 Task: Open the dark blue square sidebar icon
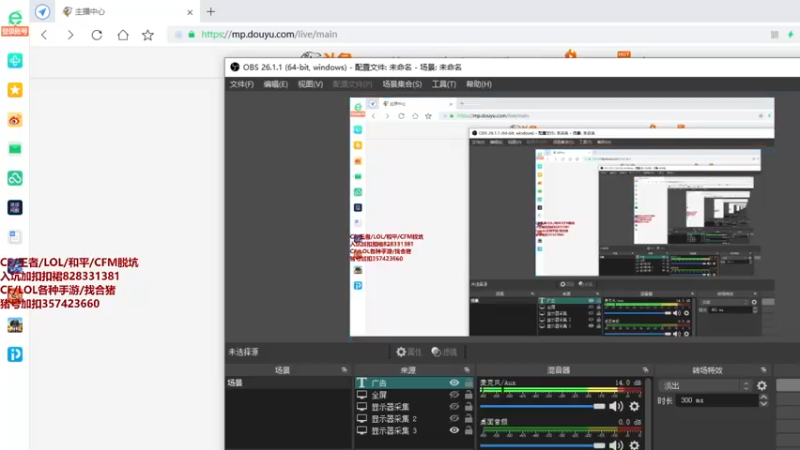(x=15, y=208)
